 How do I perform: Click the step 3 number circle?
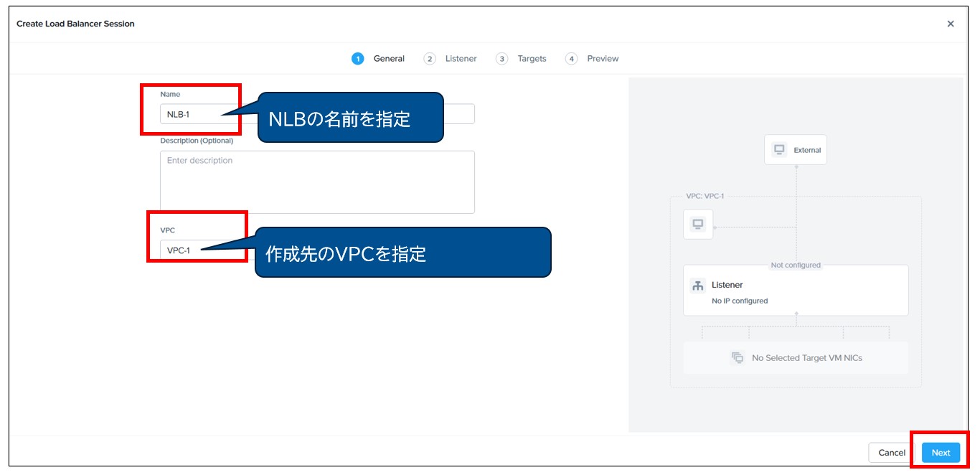(502, 59)
